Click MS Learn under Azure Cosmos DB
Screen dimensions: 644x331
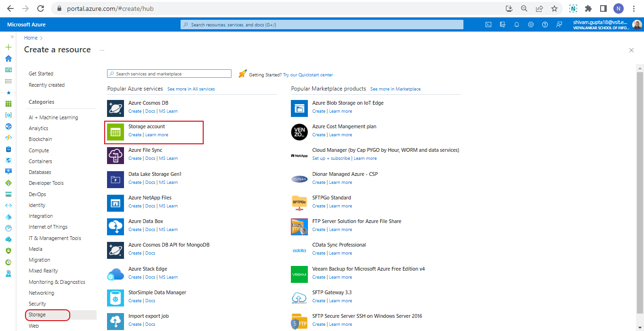point(168,111)
